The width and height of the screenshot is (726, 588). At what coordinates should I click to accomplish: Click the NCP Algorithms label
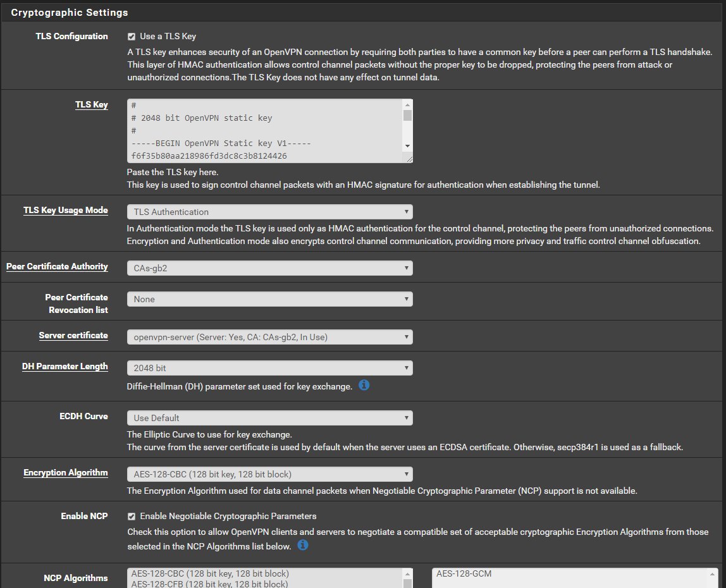pyautogui.click(x=76, y=579)
